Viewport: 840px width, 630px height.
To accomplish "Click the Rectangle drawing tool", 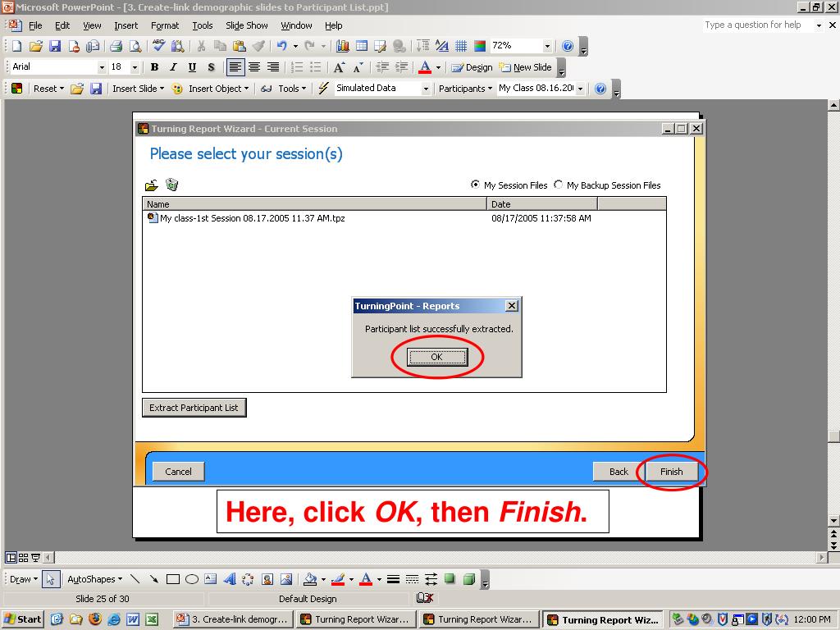I will [x=172, y=579].
